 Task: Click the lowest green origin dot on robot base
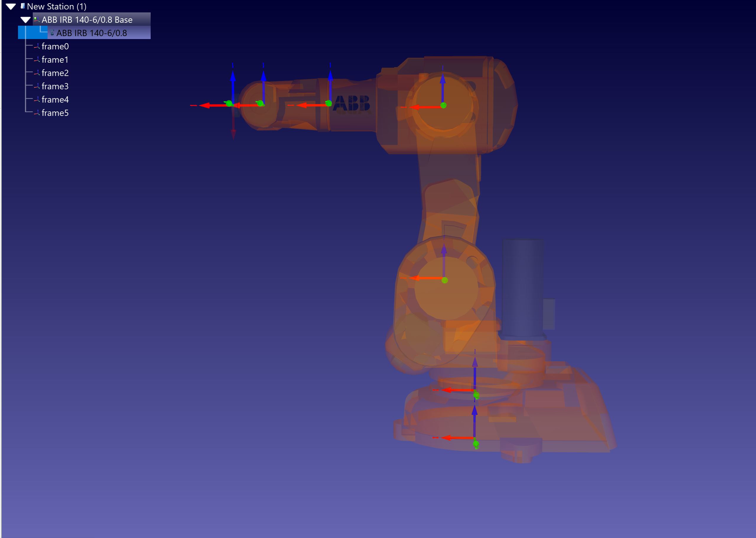[x=476, y=444]
